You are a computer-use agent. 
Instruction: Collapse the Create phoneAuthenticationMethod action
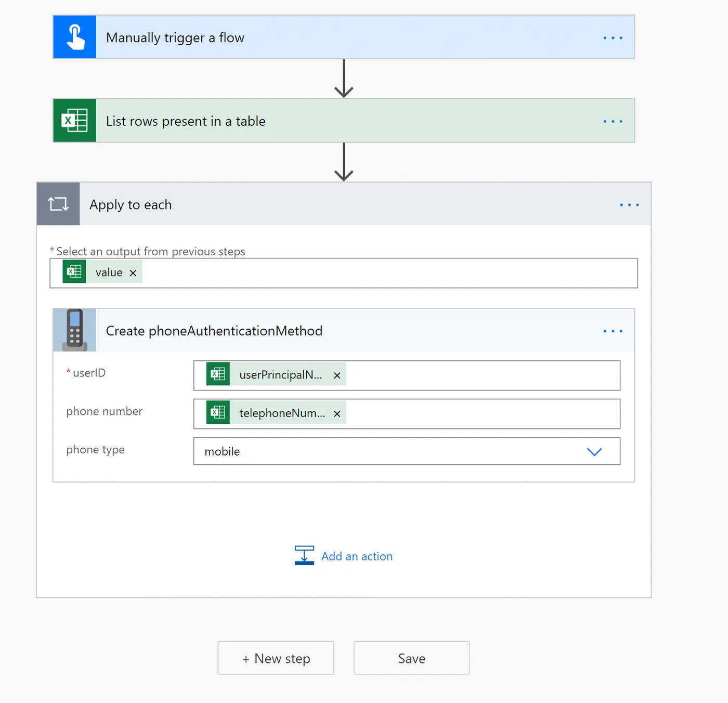(x=344, y=330)
